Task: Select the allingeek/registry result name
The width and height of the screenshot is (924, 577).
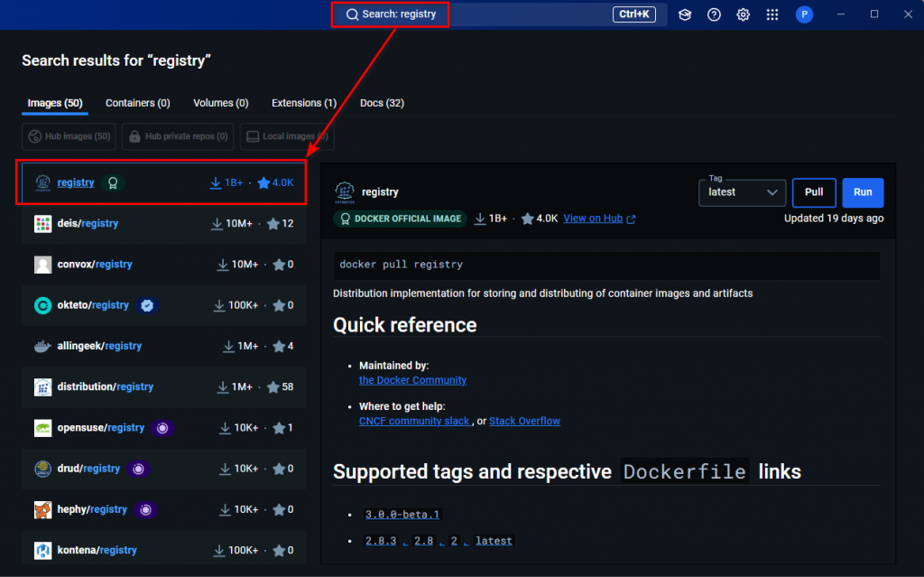Action: tap(99, 346)
